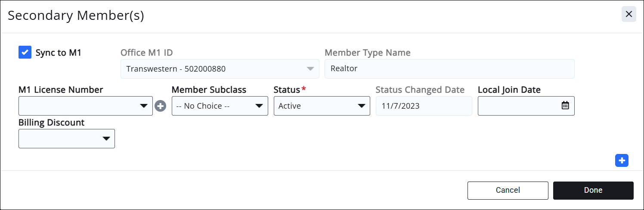Click the Status Changed Date field
The width and height of the screenshot is (644, 210).
424,106
